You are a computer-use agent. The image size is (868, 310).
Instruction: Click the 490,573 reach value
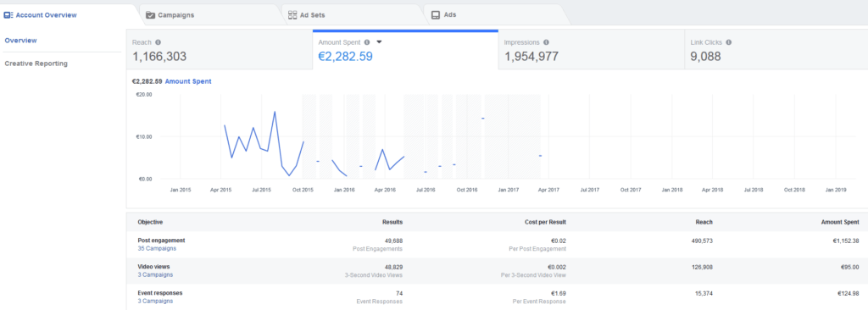coord(701,241)
